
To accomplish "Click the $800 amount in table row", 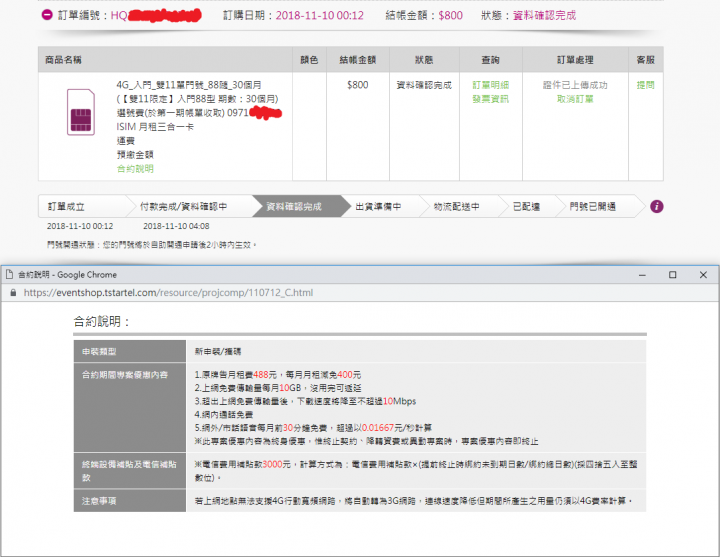I will click(358, 85).
